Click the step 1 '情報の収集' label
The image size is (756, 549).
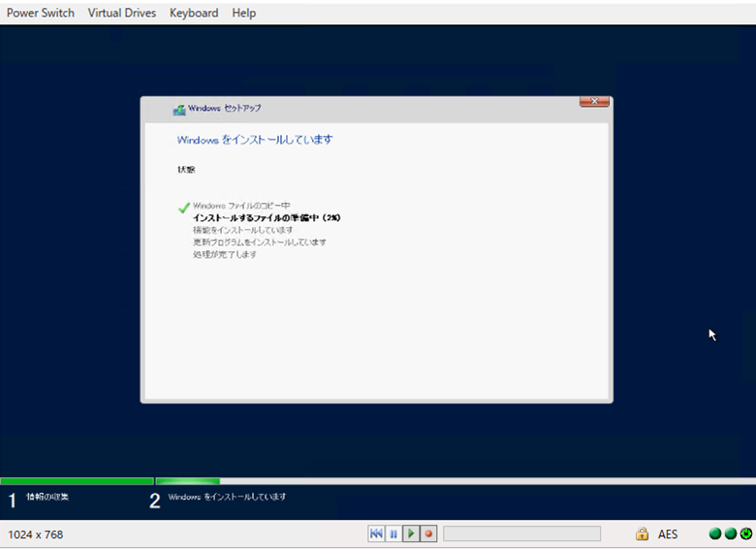pos(47,497)
